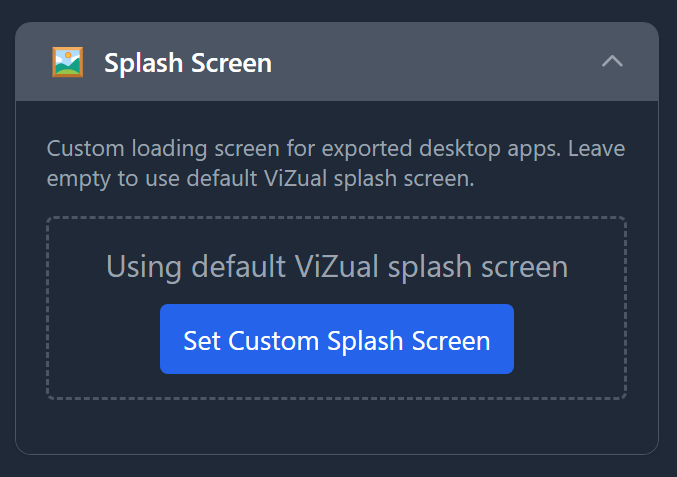Click the default splash status message
Image resolution: width=677 pixels, height=477 pixels.
(337, 267)
